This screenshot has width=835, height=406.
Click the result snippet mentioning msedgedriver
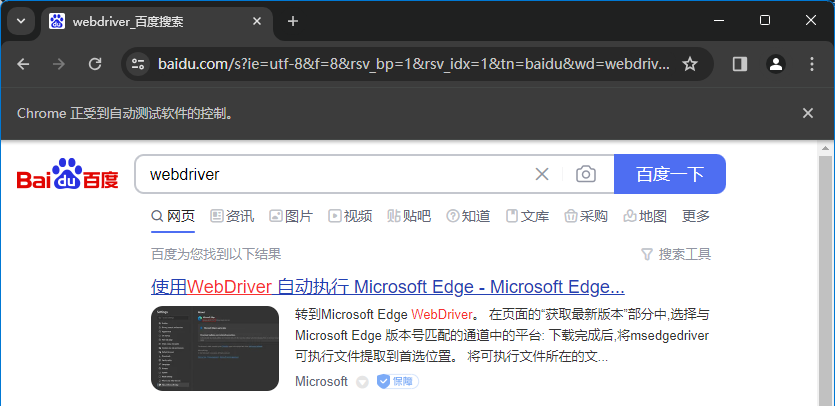coord(502,336)
